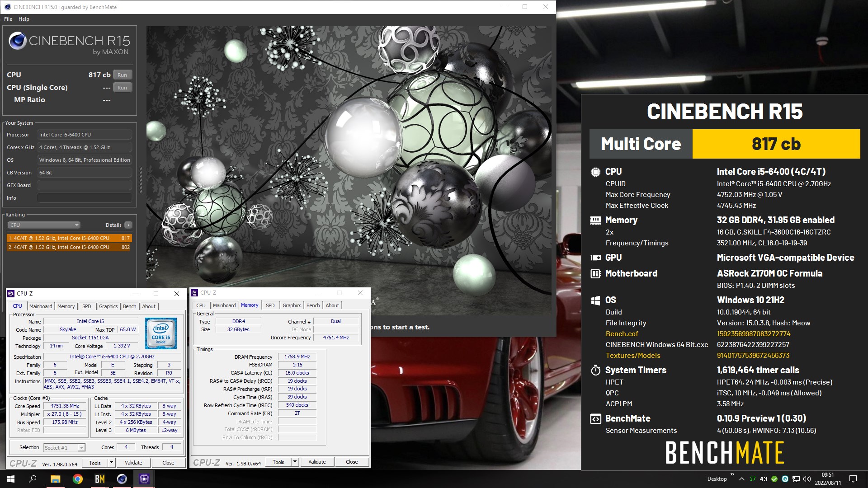
Task: Click the Intel Core i5 inside logo
Action: pos(161,333)
